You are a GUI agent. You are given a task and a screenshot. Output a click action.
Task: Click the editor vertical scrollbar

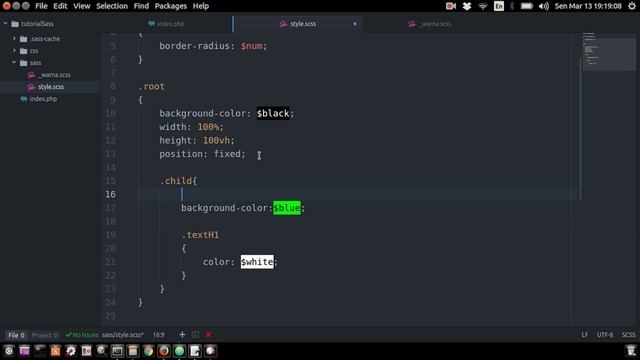[x=580, y=130]
